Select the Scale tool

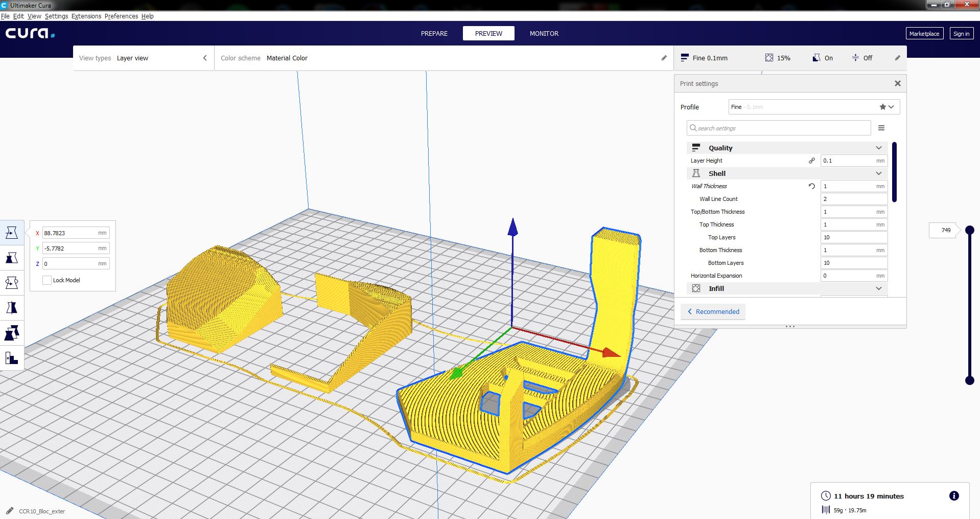tap(12, 257)
